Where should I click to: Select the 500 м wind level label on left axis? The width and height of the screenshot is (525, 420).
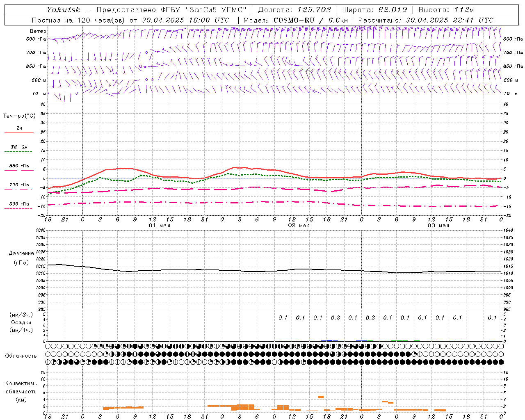tap(39, 80)
